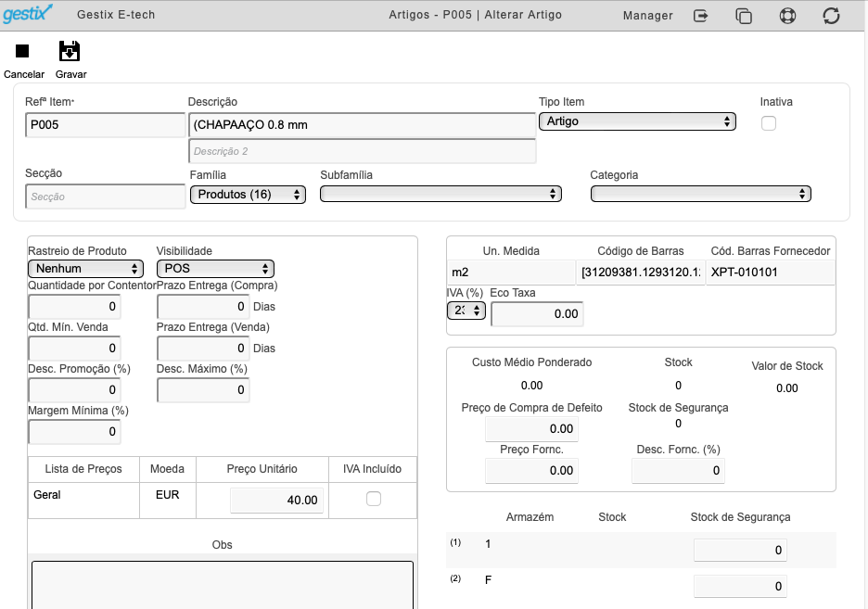Click the Desc. Fornc. (%) field
Image resolution: width=868 pixels, height=609 pixels.
pyautogui.click(x=678, y=471)
